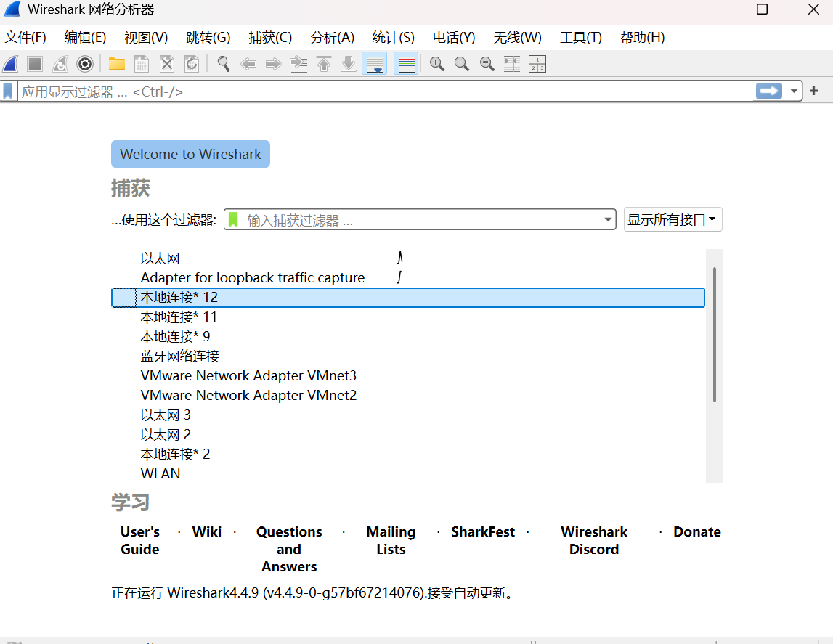This screenshot has height=644, width=833.
Task: Open the User's Guide link
Action: click(139, 540)
